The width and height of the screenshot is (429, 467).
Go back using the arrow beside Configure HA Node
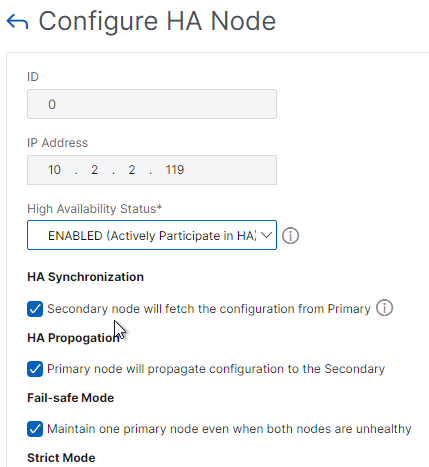pos(17,22)
